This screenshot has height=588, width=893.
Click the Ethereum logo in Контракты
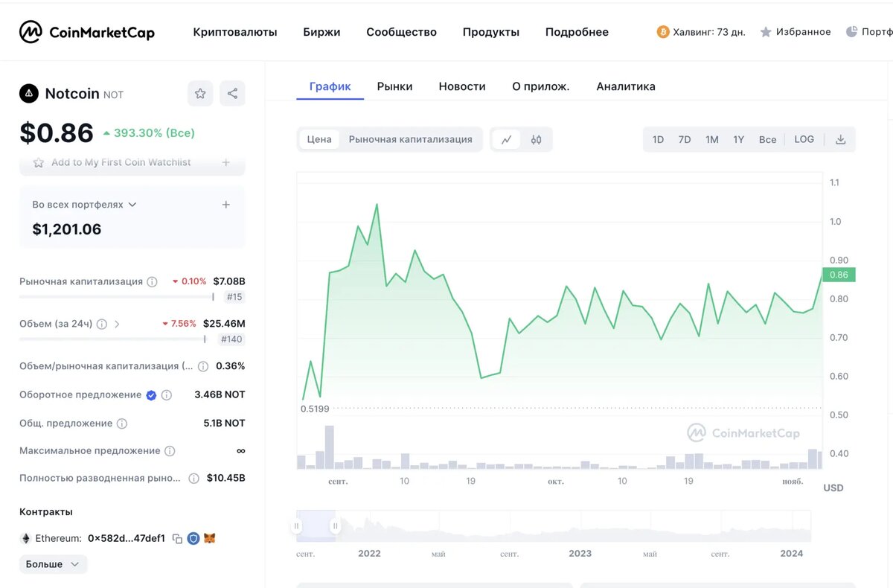26,538
